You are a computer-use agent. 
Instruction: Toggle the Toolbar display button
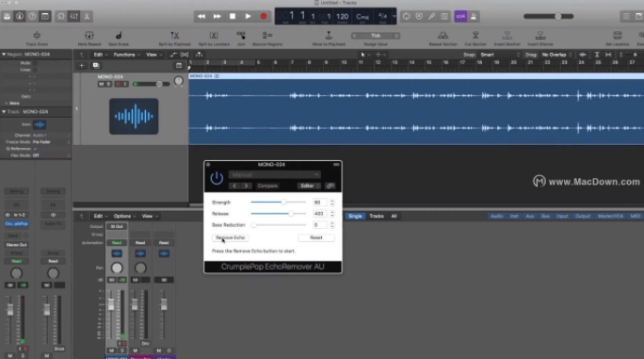pos(45,16)
